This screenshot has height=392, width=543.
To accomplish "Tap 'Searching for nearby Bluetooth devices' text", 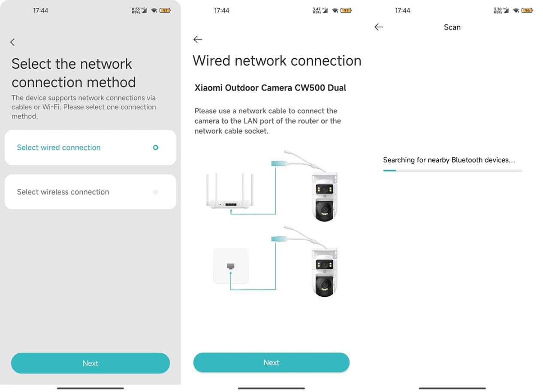I will coord(449,160).
